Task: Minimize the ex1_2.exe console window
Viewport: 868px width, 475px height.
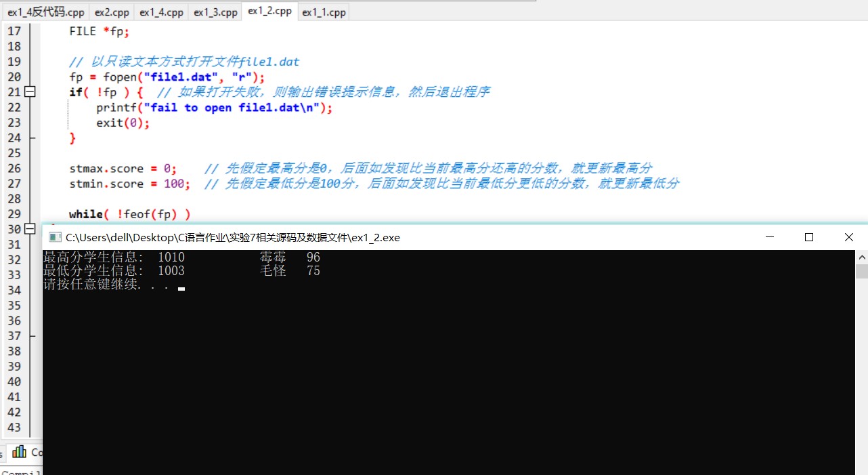Action: click(769, 237)
